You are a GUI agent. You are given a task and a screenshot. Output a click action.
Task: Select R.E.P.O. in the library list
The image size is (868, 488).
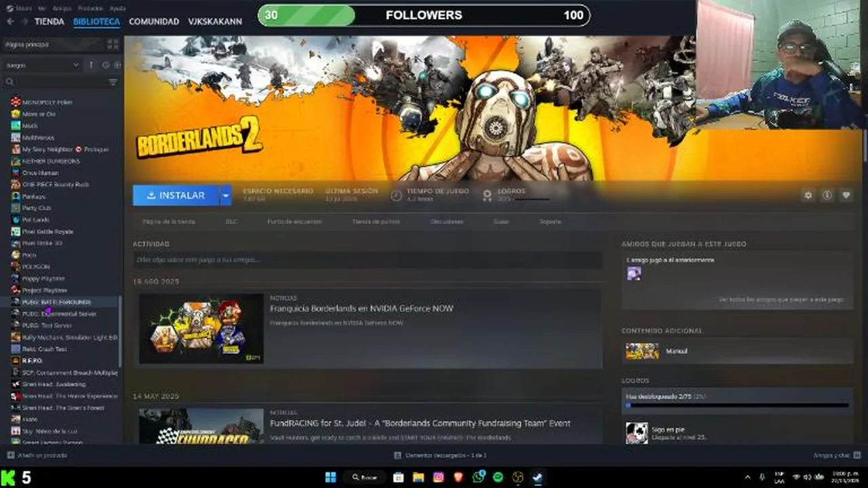tap(32, 361)
